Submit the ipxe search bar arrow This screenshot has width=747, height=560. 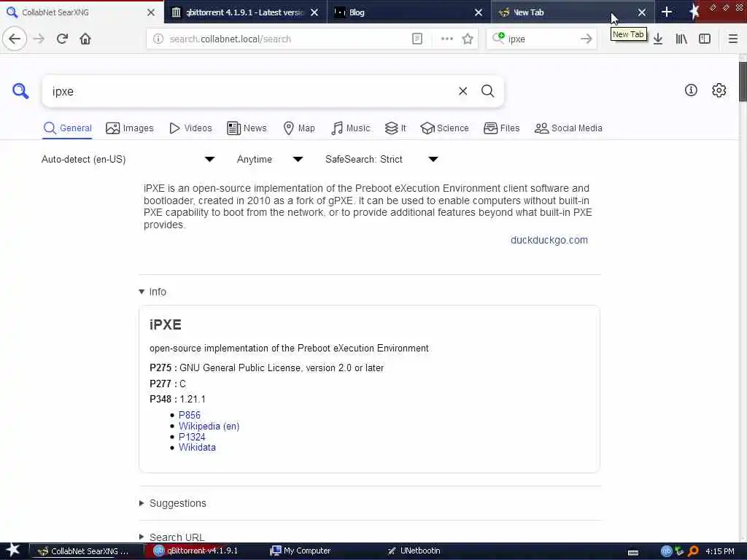point(586,39)
